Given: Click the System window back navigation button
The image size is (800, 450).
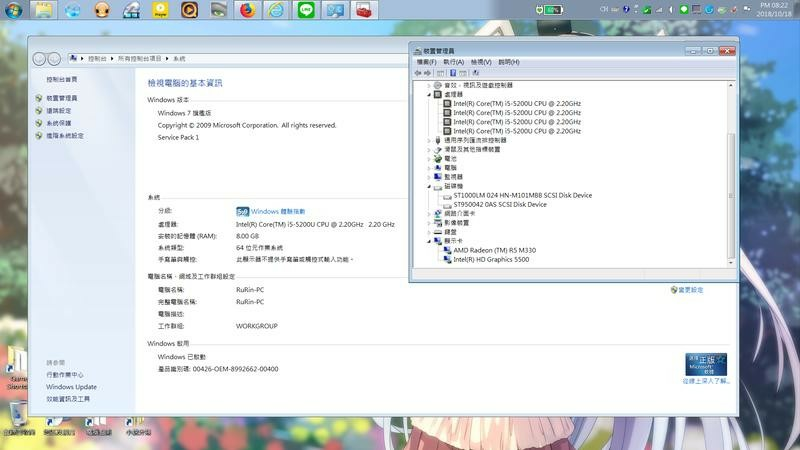Looking at the screenshot, I should click(x=39, y=59).
